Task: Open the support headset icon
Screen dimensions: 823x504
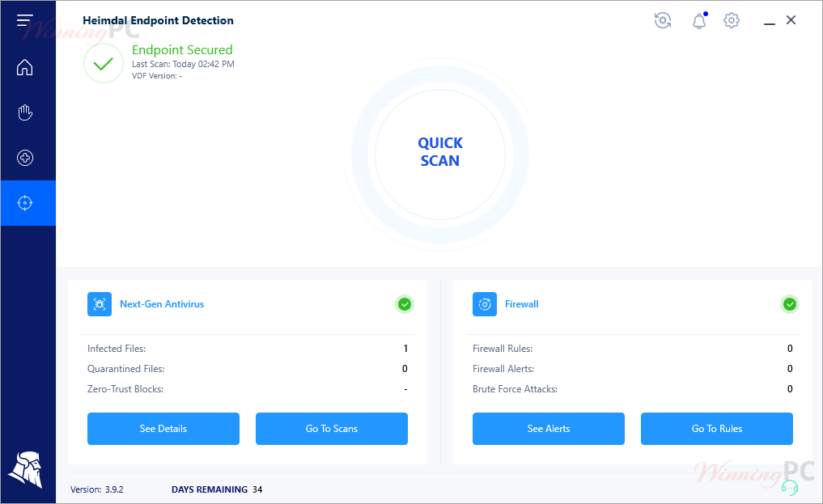Action: pos(789,488)
